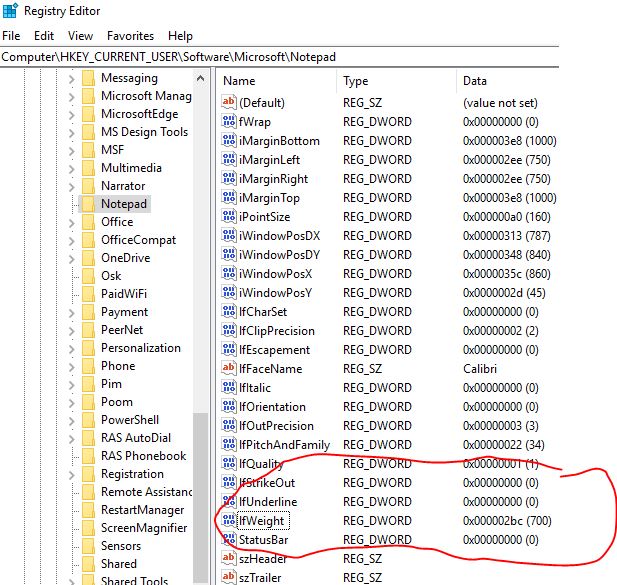The image size is (617, 585).
Task: Click the iMarginBottom value icon
Action: (x=229, y=140)
